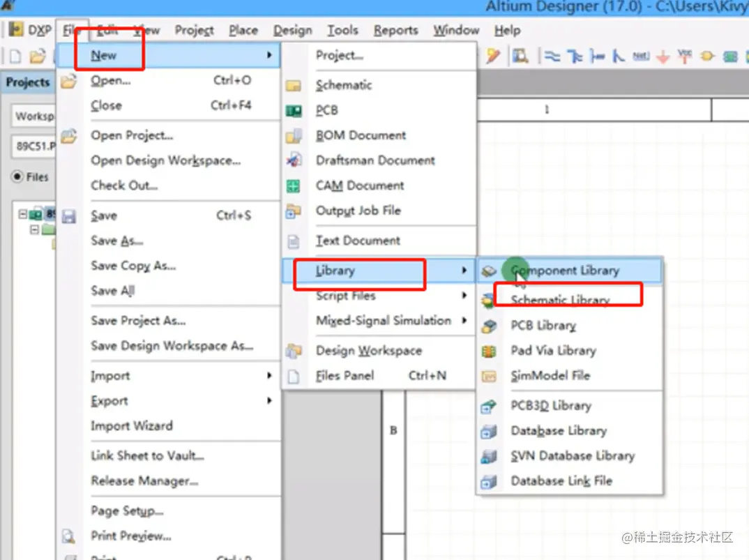This screenshot has height=560, width=749.
Task: Expand Mixed-Signal Simulation submenu arrow
Action: point(464,320)
